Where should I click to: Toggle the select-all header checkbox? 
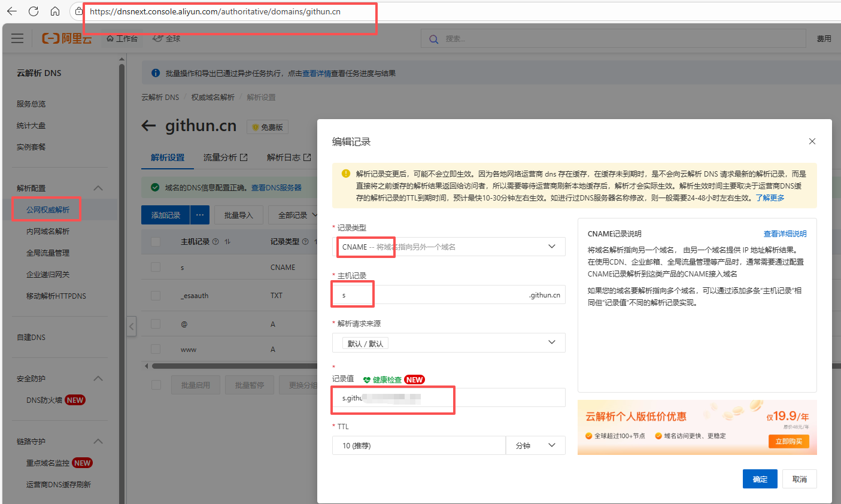pos(156,242)
